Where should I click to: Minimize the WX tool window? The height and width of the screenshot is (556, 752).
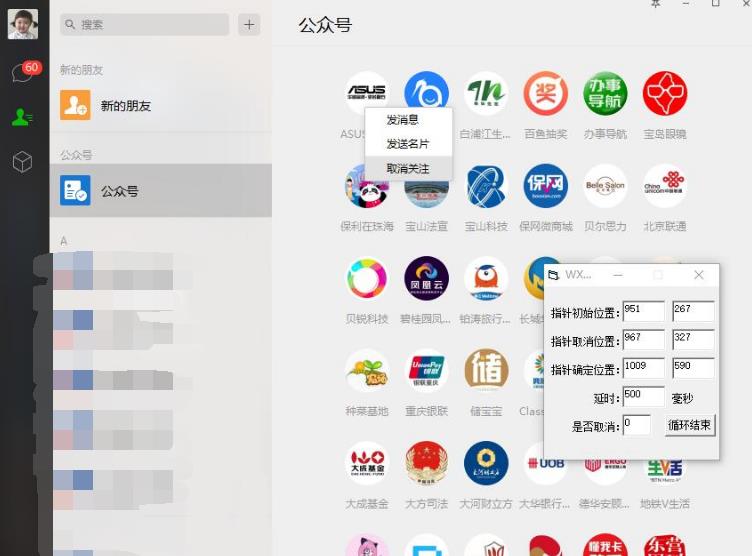coord(618,275)
